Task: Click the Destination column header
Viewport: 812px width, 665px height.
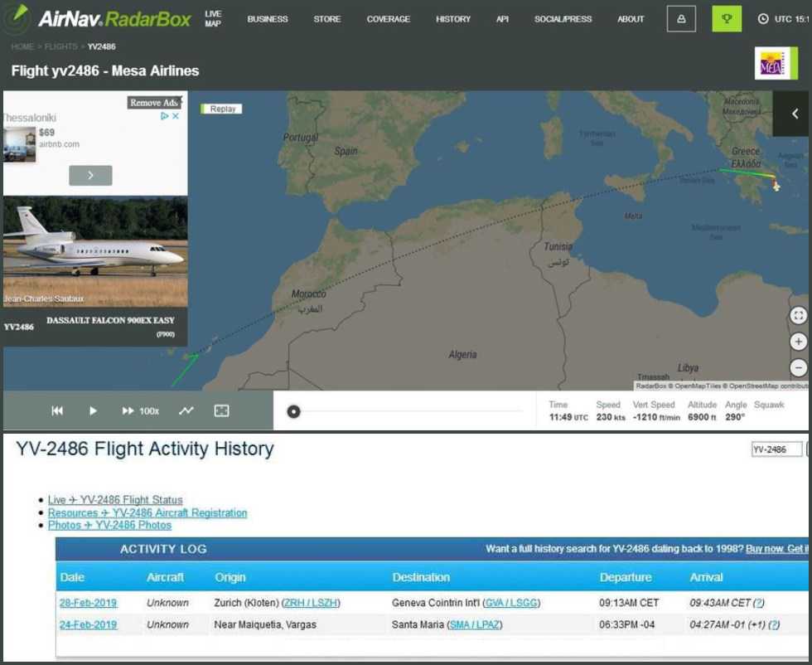Action: click(421, 577)
